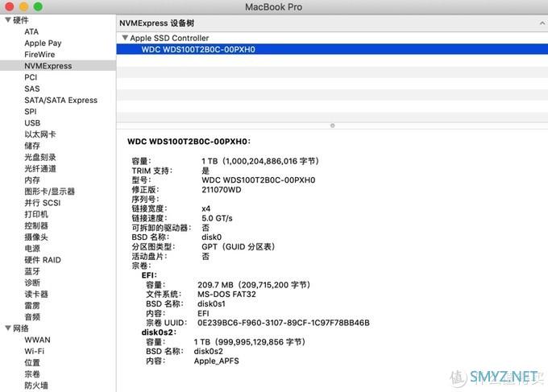Image resolution: width=548 pixels, height=392 pixels.
Task: Open 位置 under 网络
Action: 32,363
